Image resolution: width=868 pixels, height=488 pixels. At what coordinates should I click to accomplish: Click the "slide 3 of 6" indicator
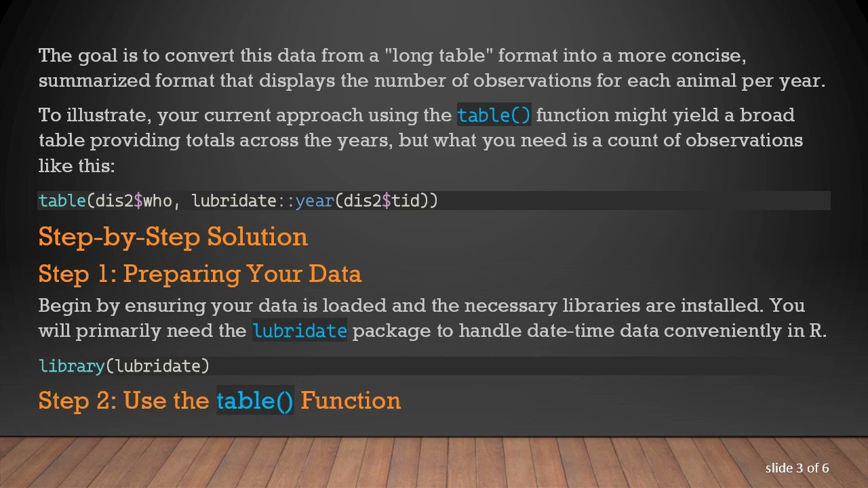click(x=797, y=468)
